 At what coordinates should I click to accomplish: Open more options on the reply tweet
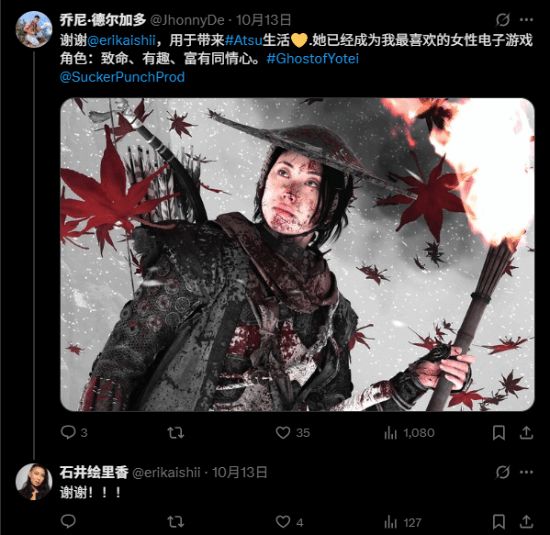pos(526,472)
